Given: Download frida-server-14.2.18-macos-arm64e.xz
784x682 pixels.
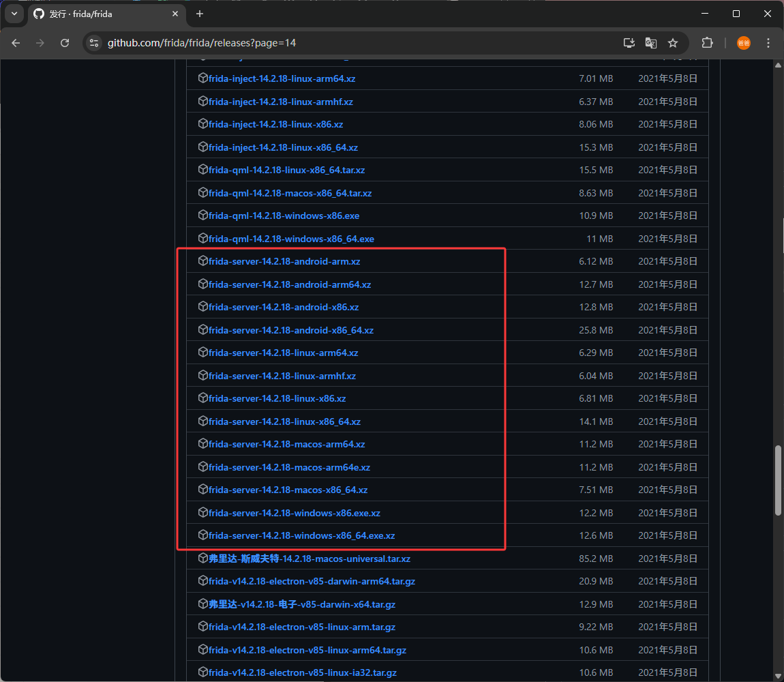Looking at the screenshot, I should point(289,467).
